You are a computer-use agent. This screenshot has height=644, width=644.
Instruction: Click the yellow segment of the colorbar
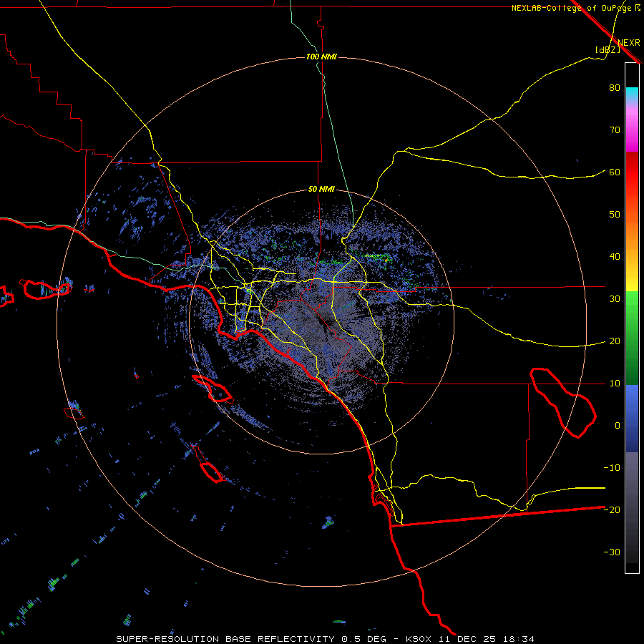tap(632, 279)
